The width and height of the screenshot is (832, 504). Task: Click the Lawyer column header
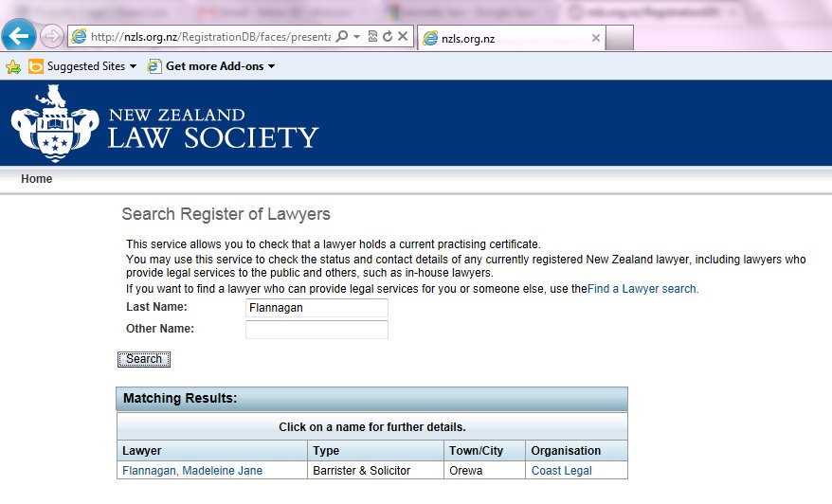211,450
